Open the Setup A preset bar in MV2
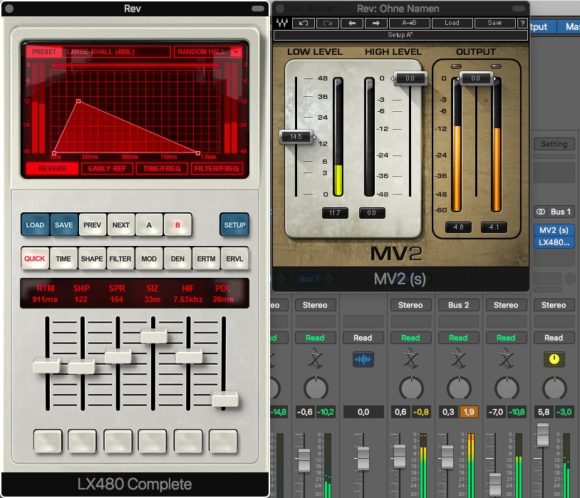 point(400,35)
